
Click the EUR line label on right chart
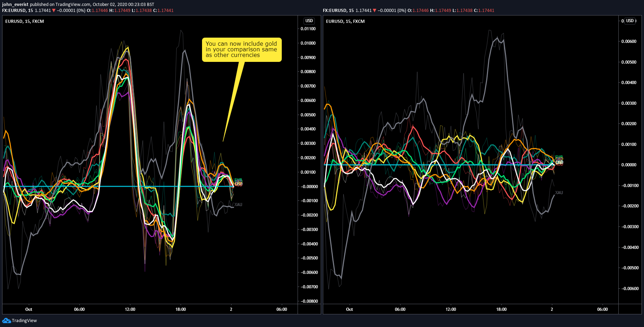(559, 157)
